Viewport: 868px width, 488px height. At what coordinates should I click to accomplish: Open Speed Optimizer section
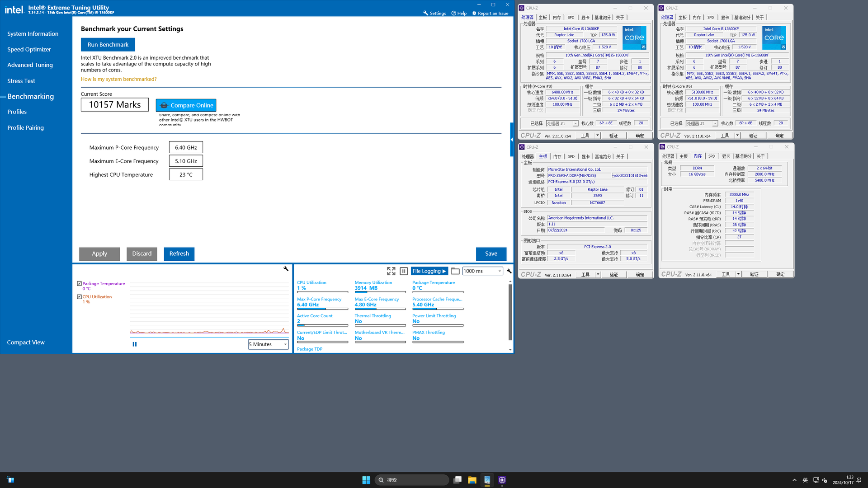tap(29, 50)
